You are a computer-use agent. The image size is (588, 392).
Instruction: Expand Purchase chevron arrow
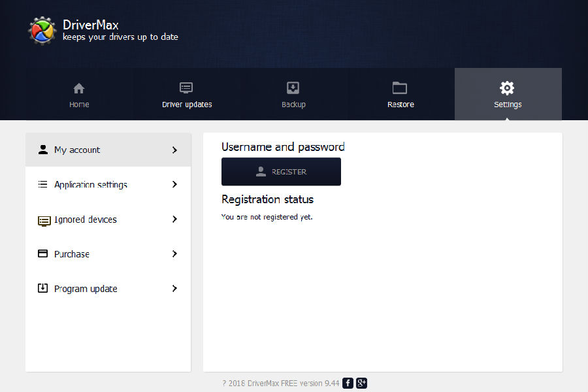(x=174, y=254)
